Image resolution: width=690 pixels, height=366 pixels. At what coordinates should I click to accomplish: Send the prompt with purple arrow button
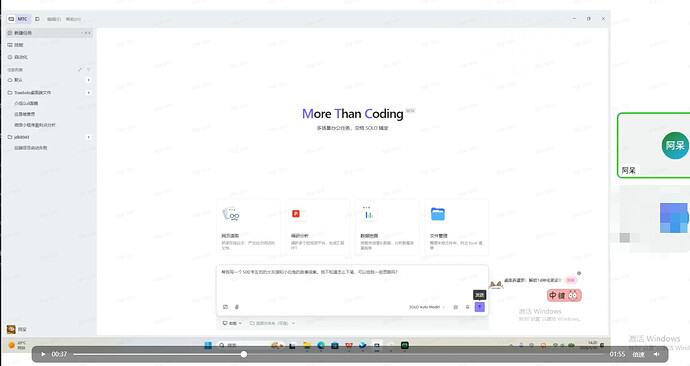(x=480, y=307)
